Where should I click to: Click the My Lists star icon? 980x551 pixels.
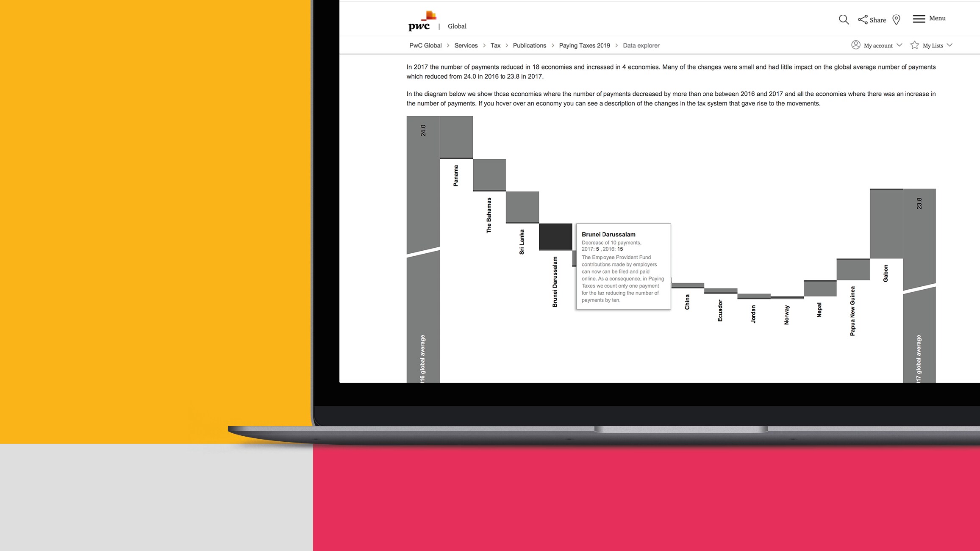[914, 45]
